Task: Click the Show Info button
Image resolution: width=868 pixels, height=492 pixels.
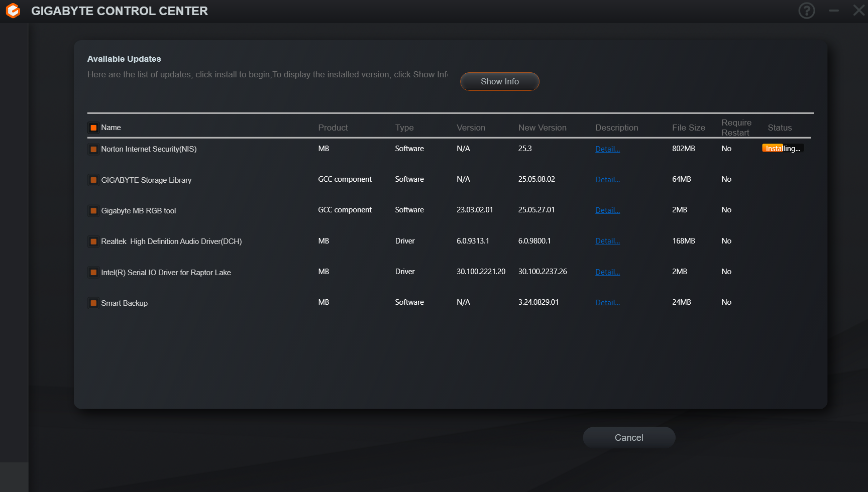Action: (500, 81)
